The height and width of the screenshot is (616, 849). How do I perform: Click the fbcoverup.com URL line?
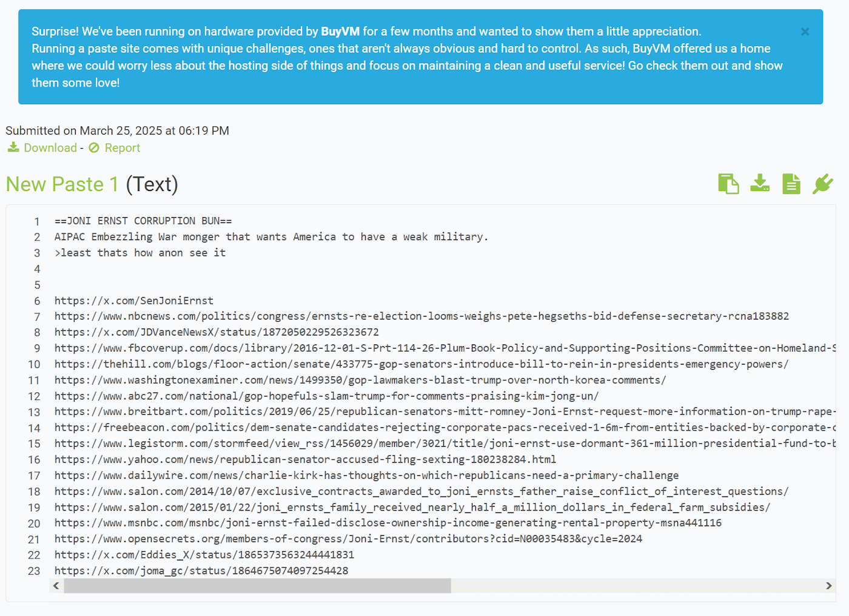click(445, 348)
